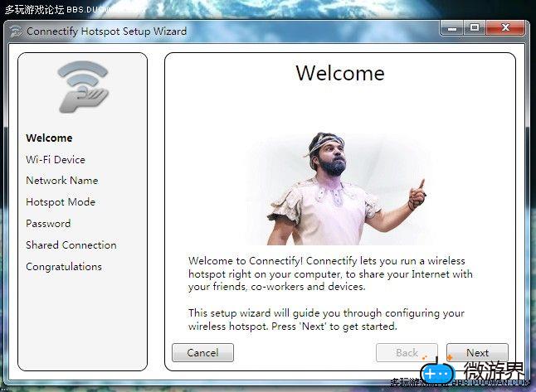Click the 'This setup wizard will guide' text
The image size is (536, 392).
pos(326,319)
